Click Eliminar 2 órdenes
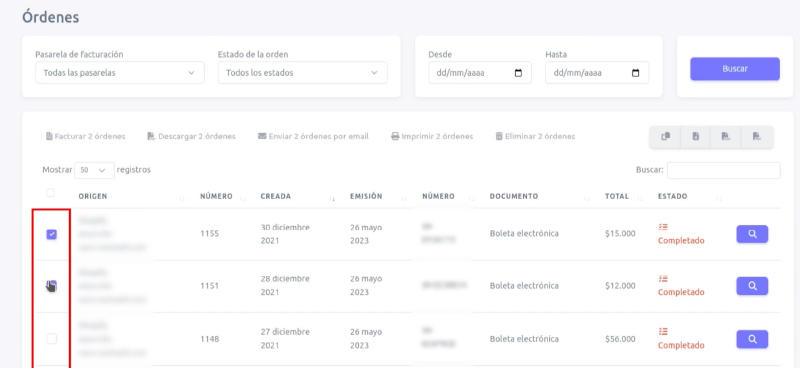Viewport: 800px width, 368px height. tap(535, 137)
